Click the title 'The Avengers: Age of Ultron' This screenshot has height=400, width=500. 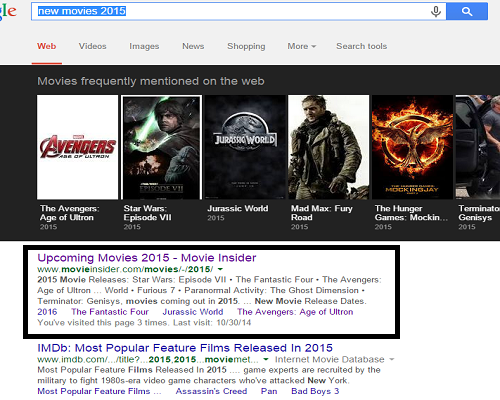(x=70, y=213)
